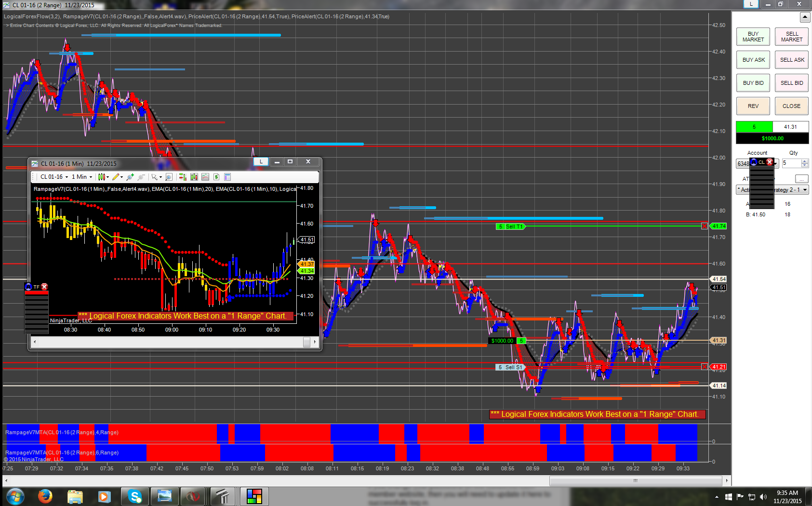
Task: Open Windows Media Player from taskbar
Action: [104, 496]
